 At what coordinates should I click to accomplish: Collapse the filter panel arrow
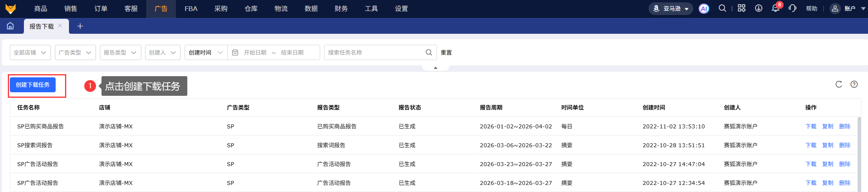pyautogui.click(x=435, y=68)
